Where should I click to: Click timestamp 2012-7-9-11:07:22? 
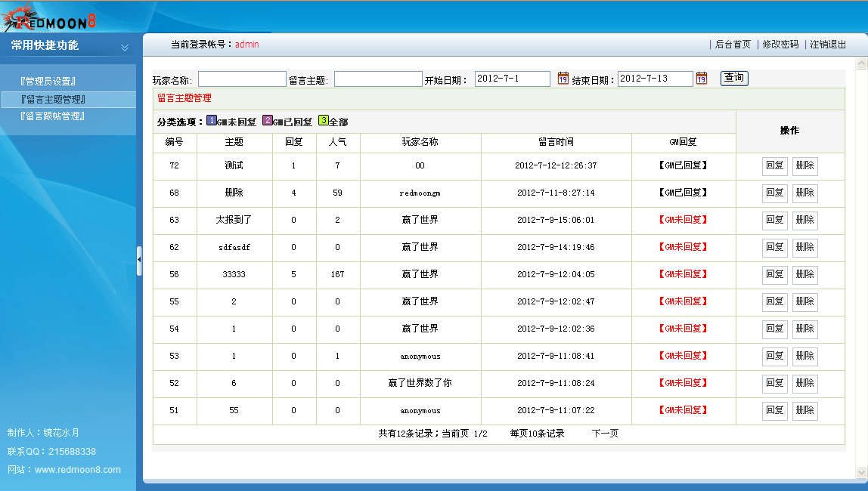pyautogui.click(x=556, y=410)
